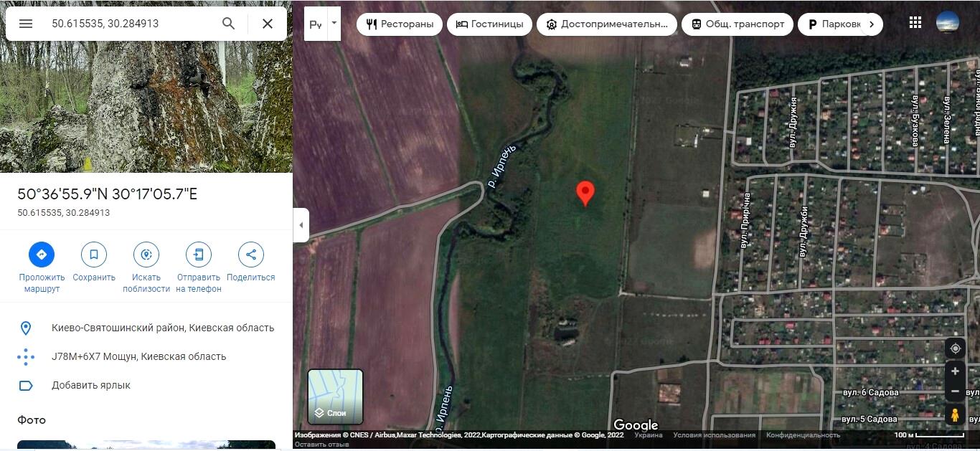980x451 pixels.
Task: Open the input language dropdown
Action: 334,23
